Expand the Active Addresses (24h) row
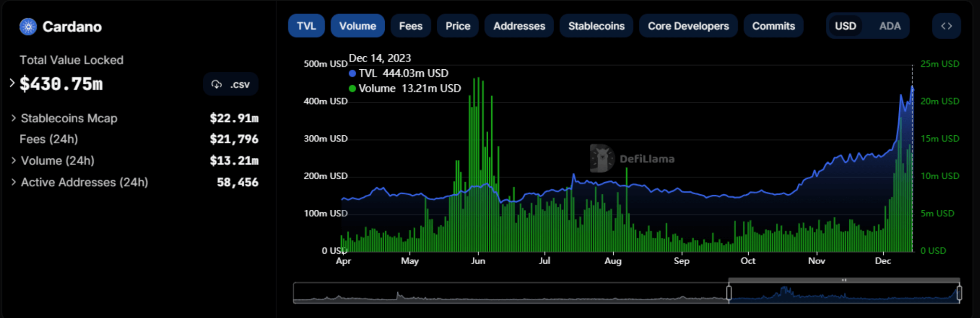The width and height of the screenshot is (980, 318). coord(13,182)
